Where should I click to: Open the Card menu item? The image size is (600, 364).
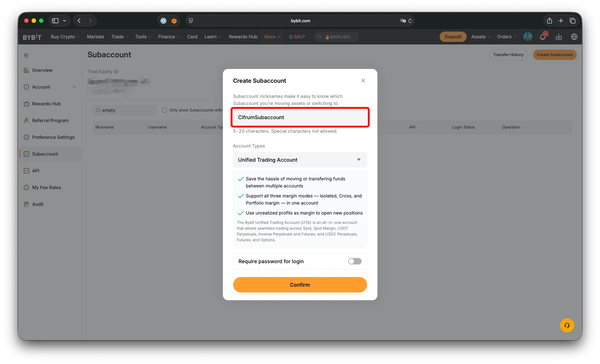(192, 37)
